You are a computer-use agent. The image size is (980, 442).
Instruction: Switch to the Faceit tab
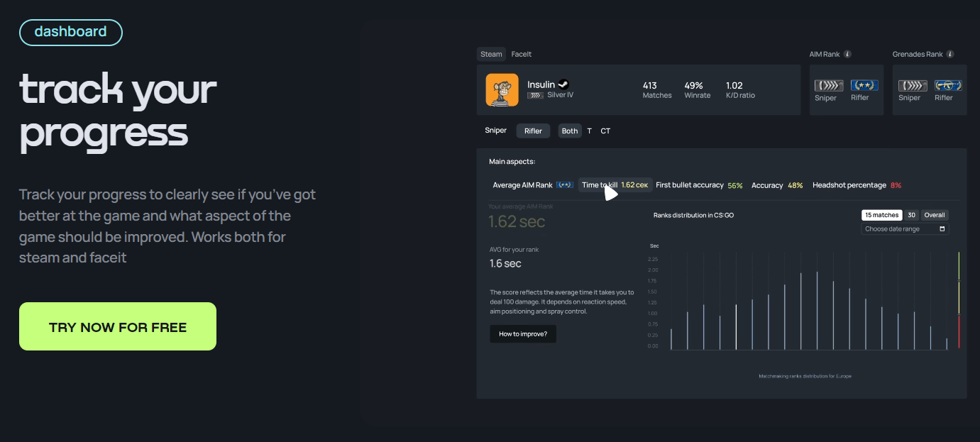(522, 54)
